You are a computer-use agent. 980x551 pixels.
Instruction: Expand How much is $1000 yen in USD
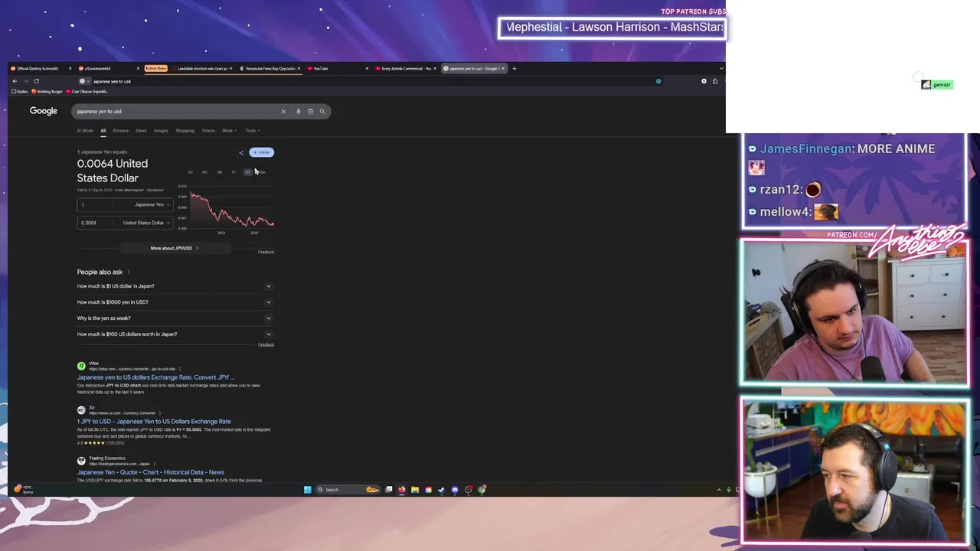[x=175, y=302]
